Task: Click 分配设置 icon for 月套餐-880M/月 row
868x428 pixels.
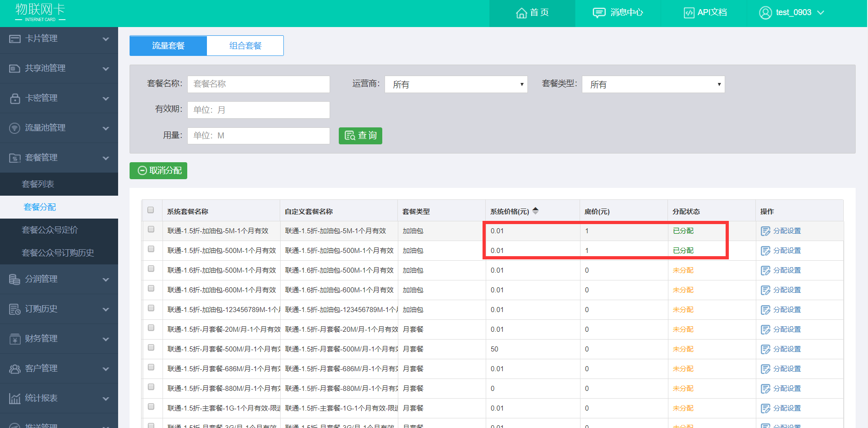Action: [765, 389]
